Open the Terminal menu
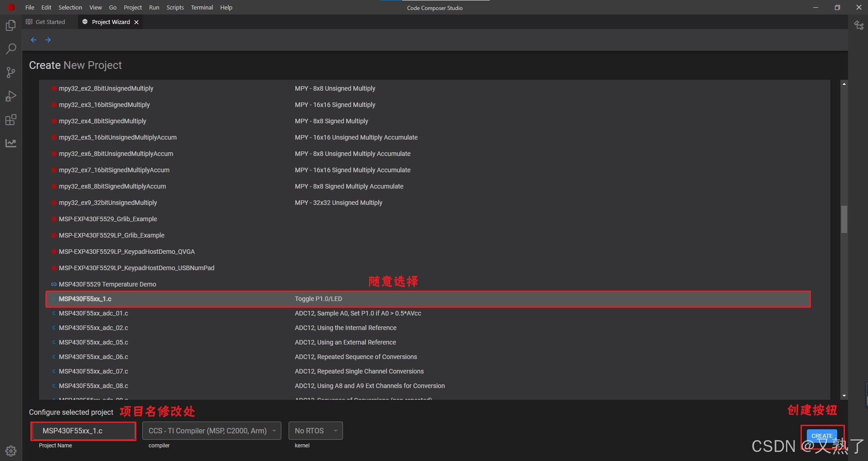The width and height of the screenshot is (868, 461). 202,7
